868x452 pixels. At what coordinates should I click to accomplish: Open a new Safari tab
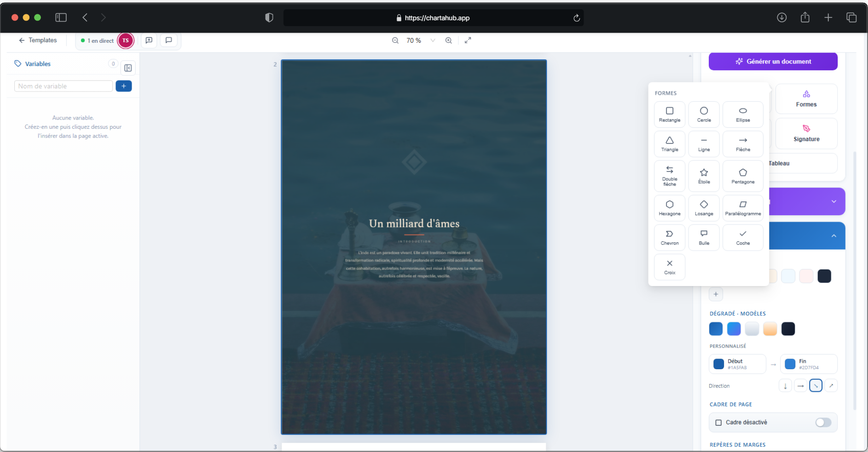(828, 17)
